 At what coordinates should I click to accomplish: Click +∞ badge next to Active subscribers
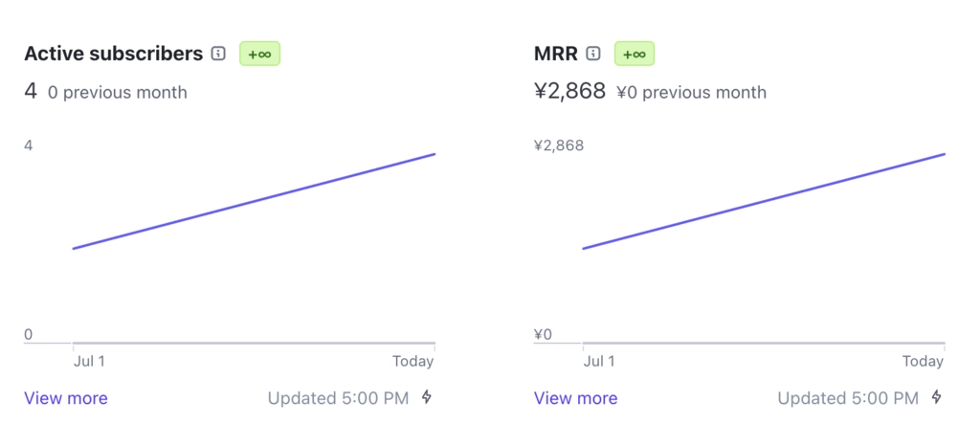(x=260, y=54)
